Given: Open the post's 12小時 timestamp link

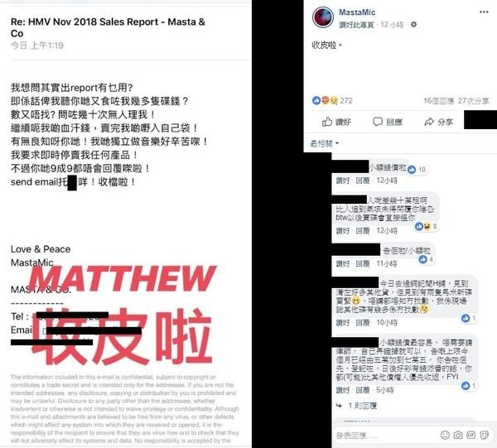Looking at the screenshot, I should pos(392,24).
